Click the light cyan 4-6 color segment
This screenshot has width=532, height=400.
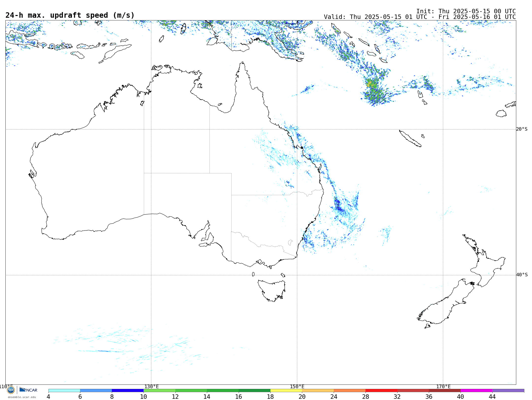(x=64, y=391)
